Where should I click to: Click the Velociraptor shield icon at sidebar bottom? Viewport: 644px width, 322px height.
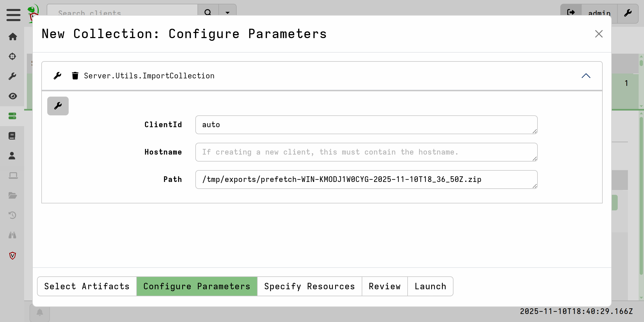13,255
